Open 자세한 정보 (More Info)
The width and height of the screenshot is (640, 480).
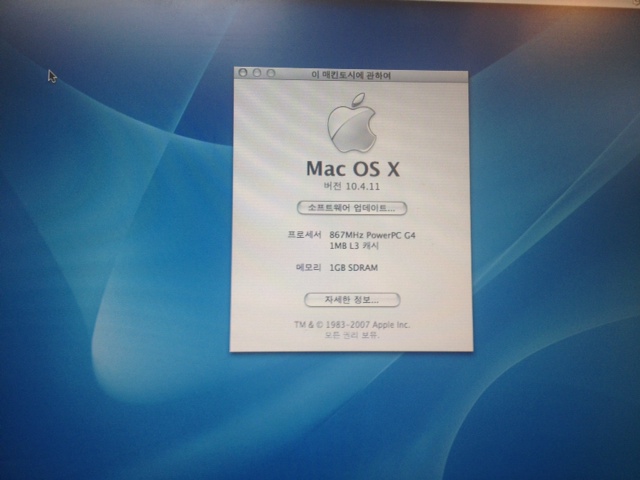351,300
